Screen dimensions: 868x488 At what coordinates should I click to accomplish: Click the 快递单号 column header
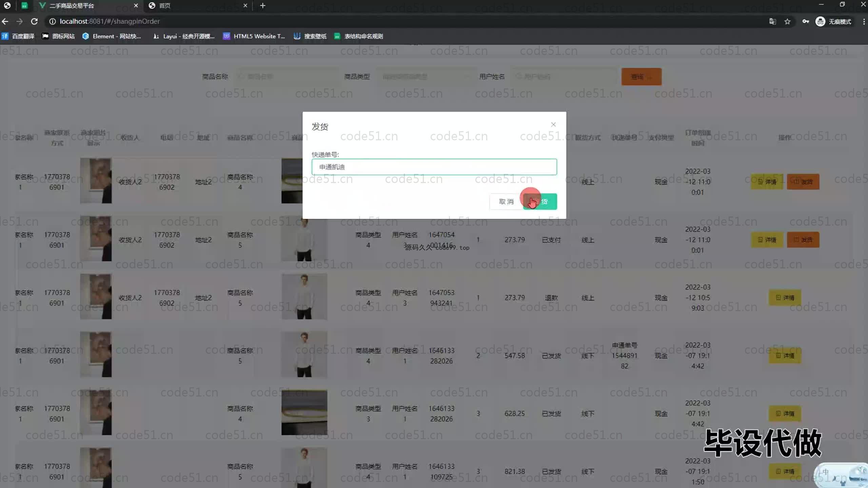pyautogui.click(x=624, y=138)
